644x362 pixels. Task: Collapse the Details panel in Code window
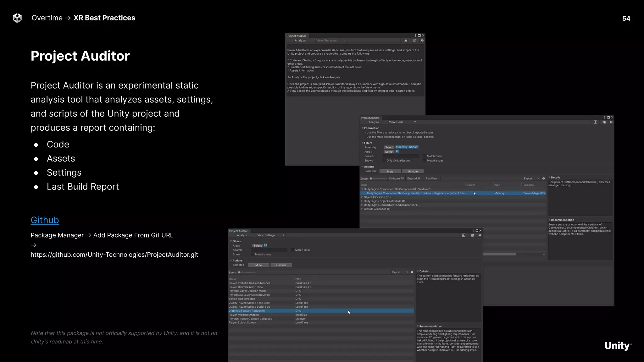549,178
